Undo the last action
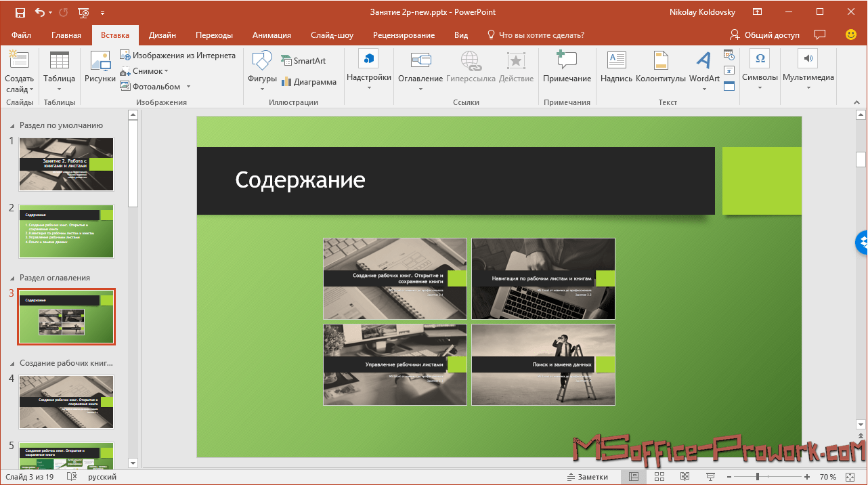 click(x=39, y=12)
